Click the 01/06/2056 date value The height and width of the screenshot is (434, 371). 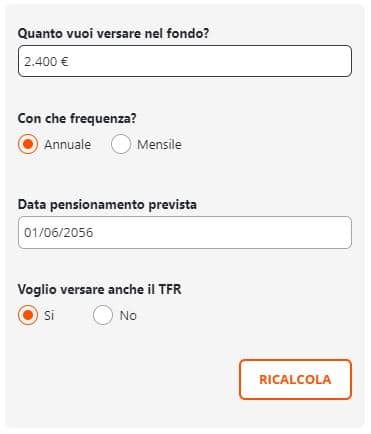pos(59,232)
